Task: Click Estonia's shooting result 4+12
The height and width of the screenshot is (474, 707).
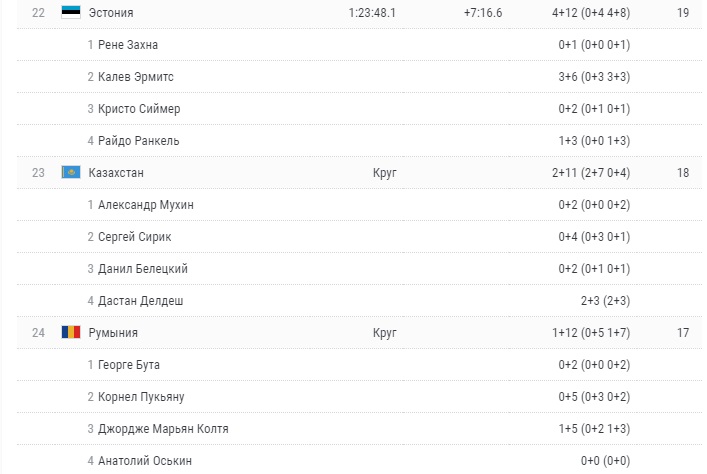Action: [x=566, y=13]
